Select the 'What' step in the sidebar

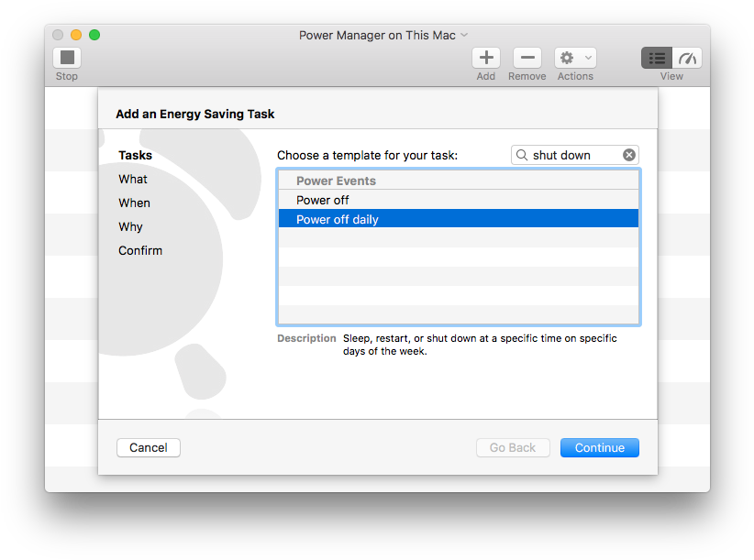pyautogui.click(x=132, y=179)
